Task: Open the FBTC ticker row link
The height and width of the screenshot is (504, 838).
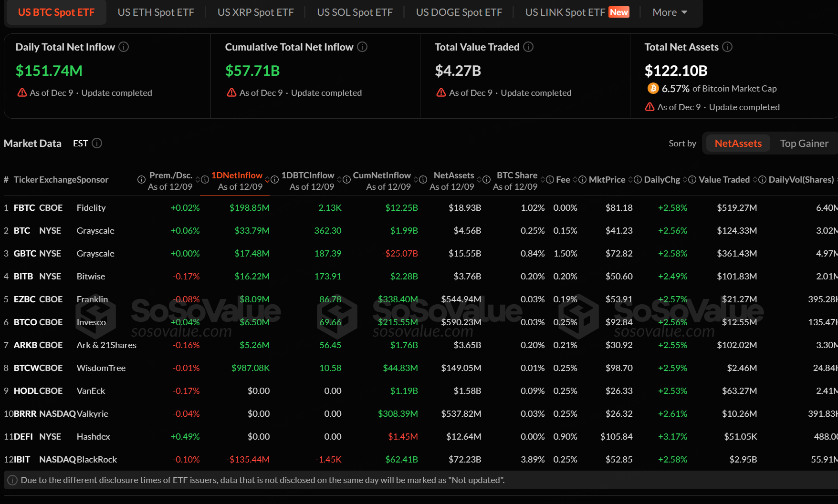Action: coord(24,208)
